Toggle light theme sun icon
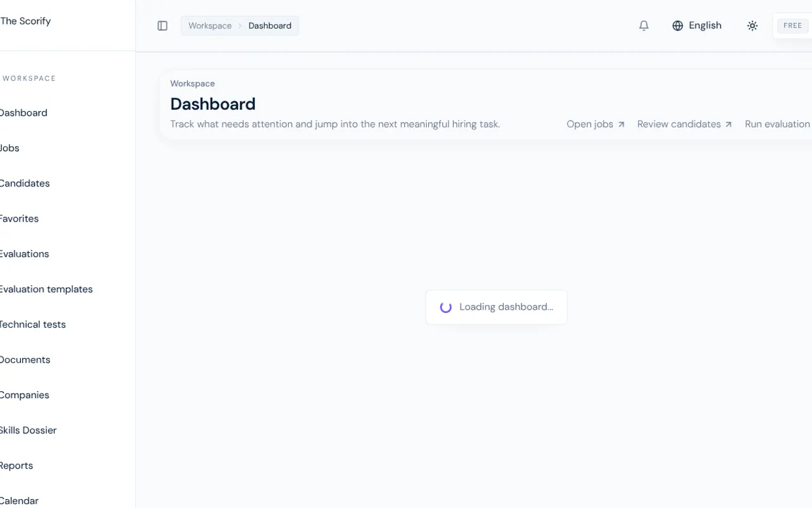 752,26
